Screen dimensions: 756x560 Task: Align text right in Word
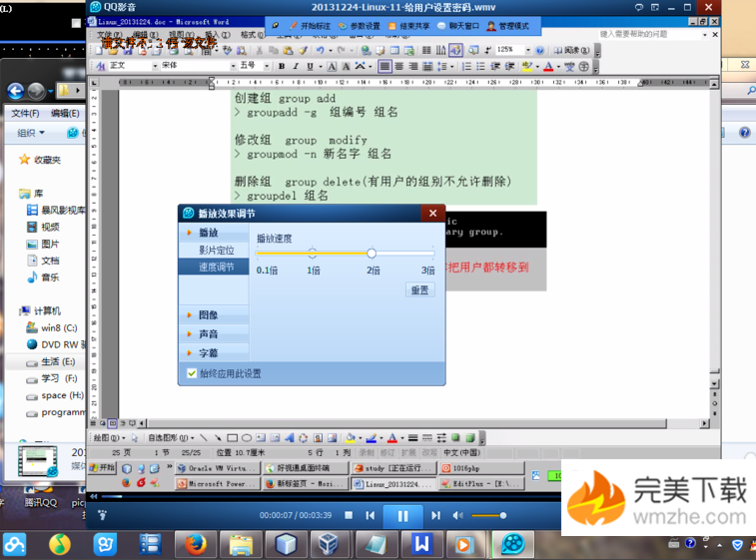pyautogui.click(x=413, y=66)
